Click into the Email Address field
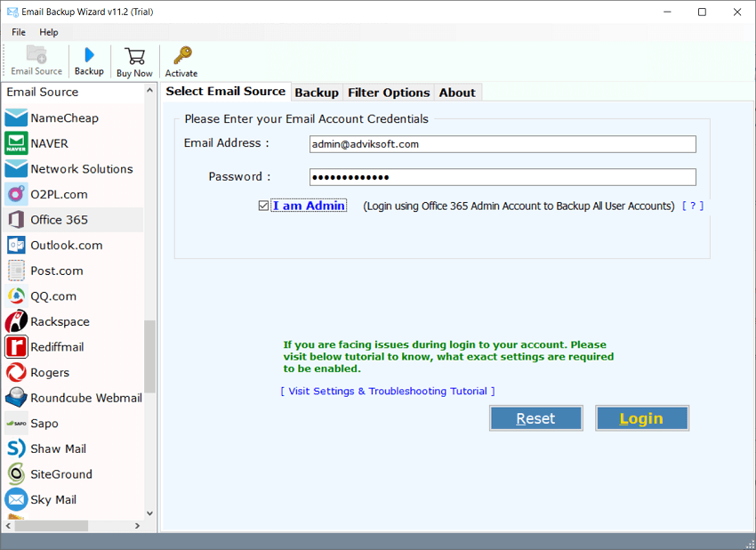This screenshot has height=550, width=756. pyautogui.click(x=503, y=144)
